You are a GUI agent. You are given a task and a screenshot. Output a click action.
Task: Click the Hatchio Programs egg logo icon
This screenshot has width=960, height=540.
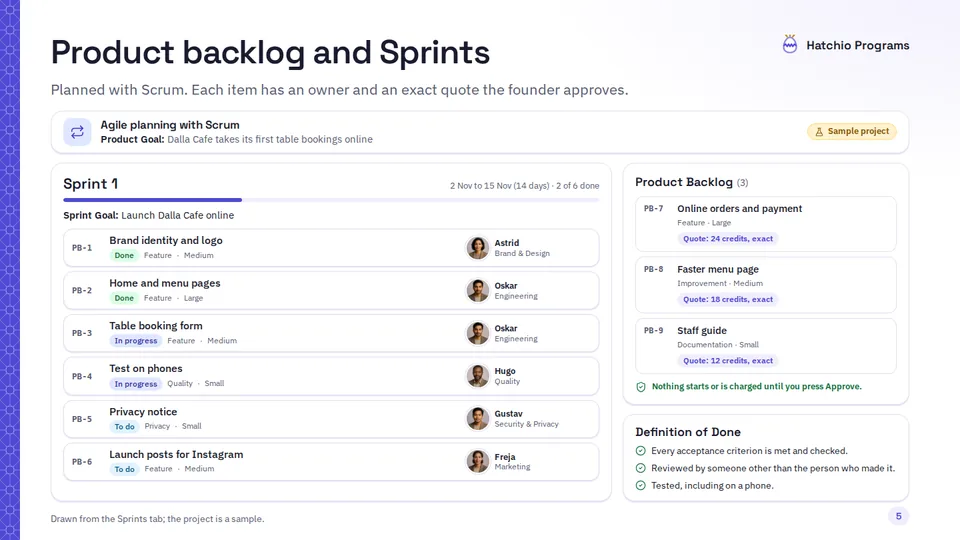coord(790,44)
